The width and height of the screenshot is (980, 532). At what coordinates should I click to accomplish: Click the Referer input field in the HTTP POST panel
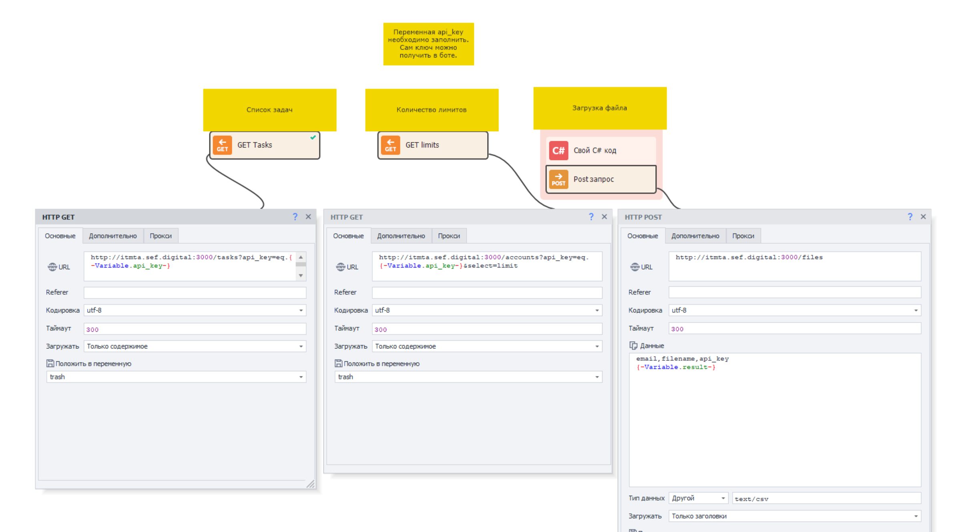tap(794, 292)
